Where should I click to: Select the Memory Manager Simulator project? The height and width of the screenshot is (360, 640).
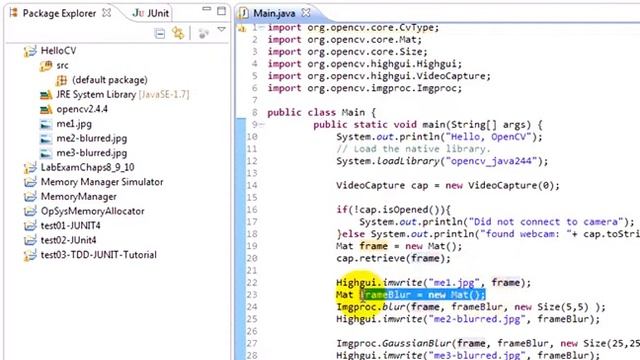(102, 182)
